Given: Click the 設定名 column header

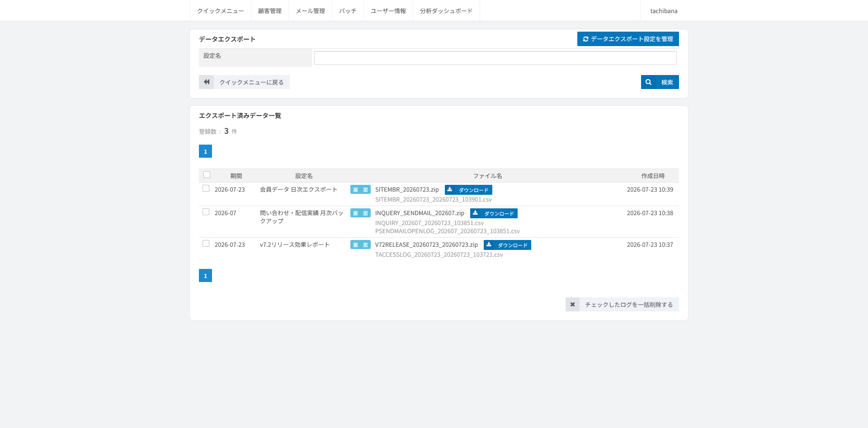Looking at the screenshot, I should pyautogui.click(x=304, y=176).
